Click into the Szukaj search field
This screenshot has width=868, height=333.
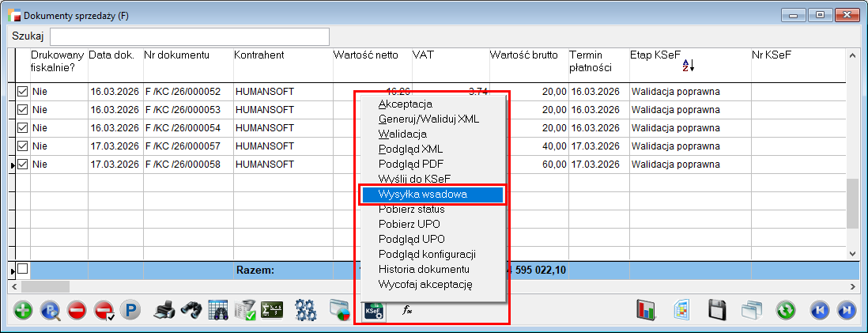(x=190, y=36)
